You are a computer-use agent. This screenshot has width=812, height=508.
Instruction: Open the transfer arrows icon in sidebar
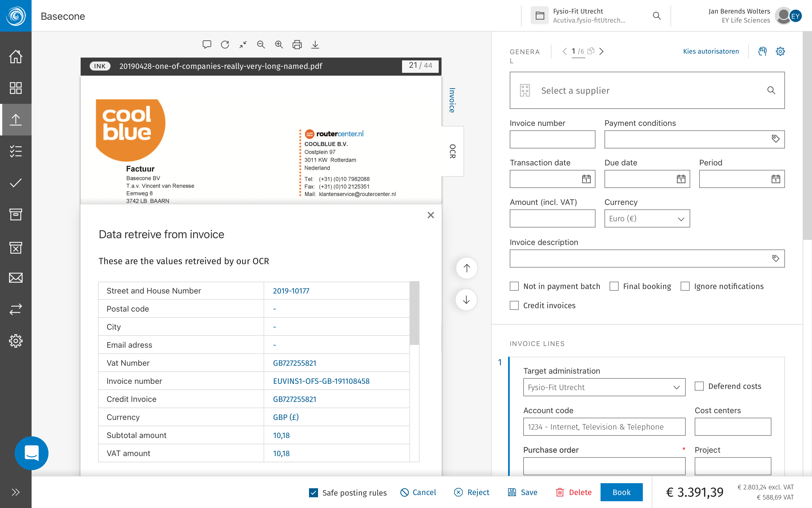(16, 309)
